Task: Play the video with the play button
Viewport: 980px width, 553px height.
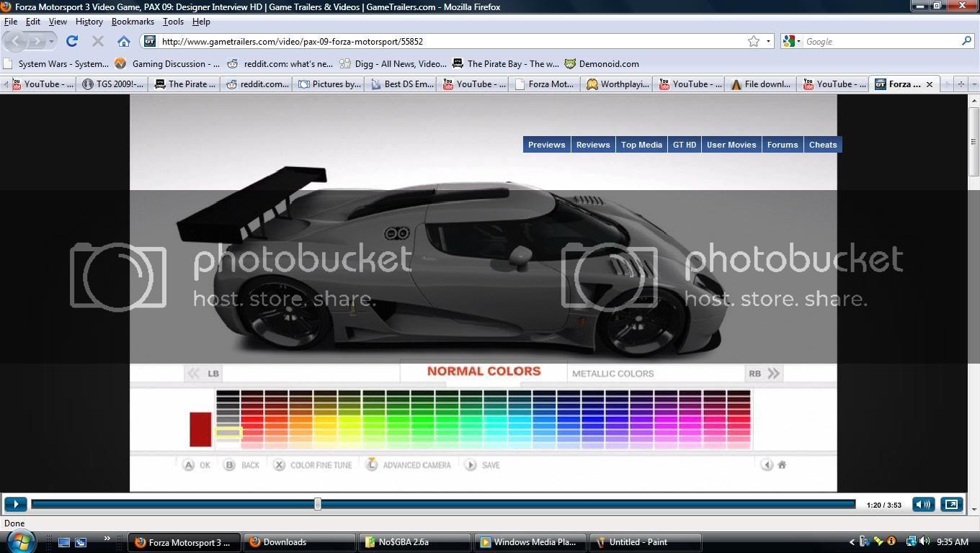Action: point(16,504)
